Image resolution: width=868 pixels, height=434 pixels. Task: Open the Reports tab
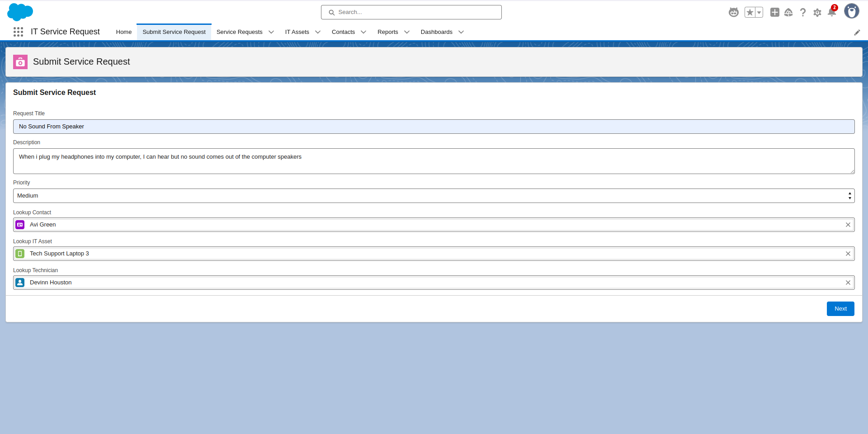(x=388, y=32)
